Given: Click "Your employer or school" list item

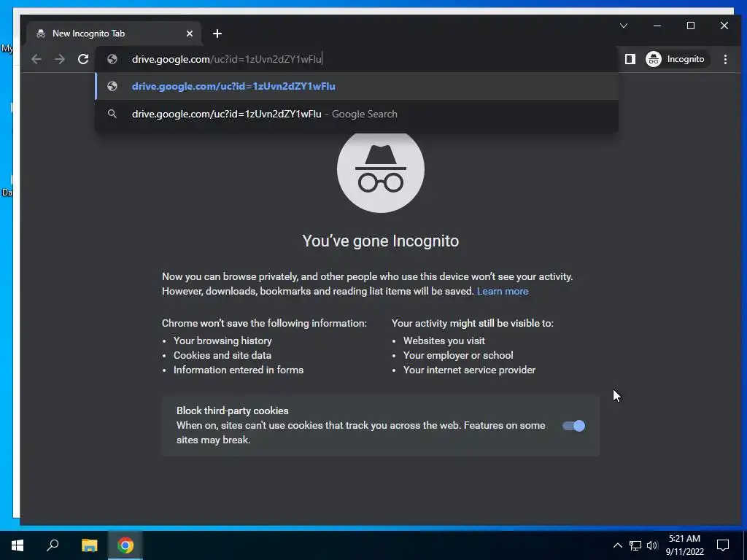Looking at the screenshot, I should 458,355.
